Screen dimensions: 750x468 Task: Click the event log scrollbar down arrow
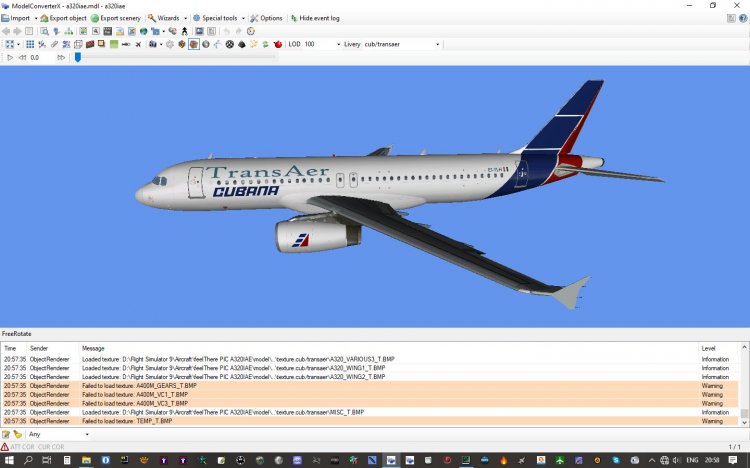(744, 423)
